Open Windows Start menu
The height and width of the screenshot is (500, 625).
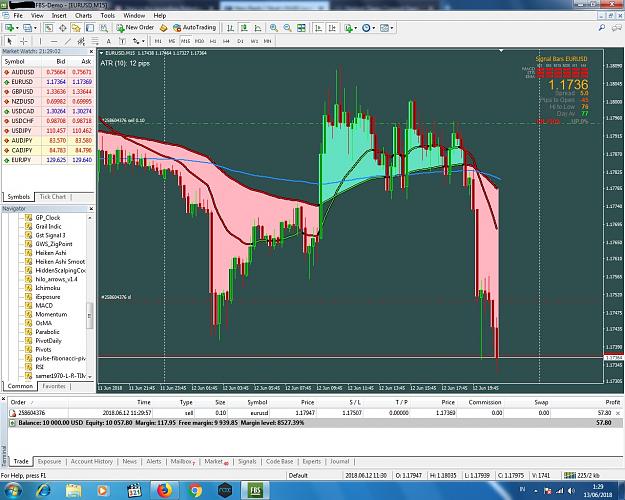(12, 490)
